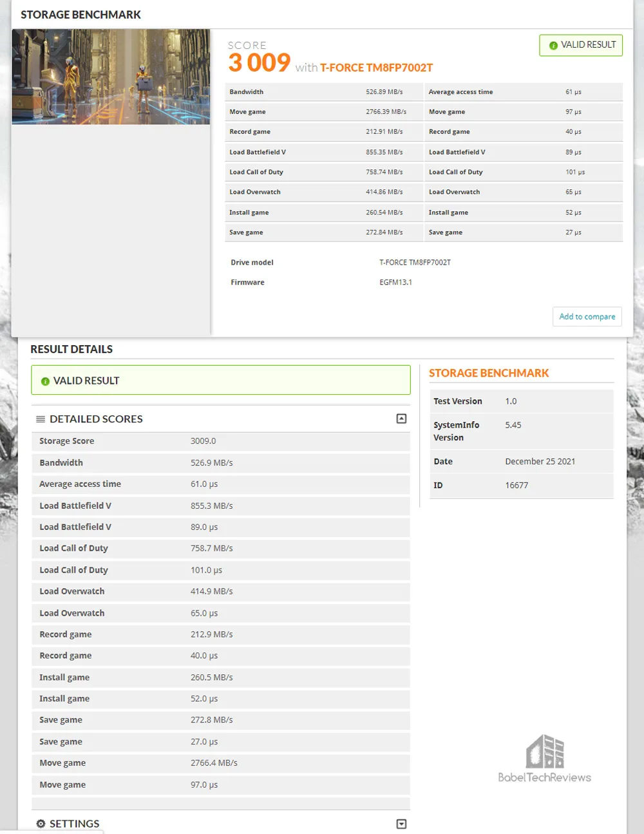Click the Load Battlefield V 855.35 MB/s value
Screen dimensions: 644x834
tap(384, 153)
